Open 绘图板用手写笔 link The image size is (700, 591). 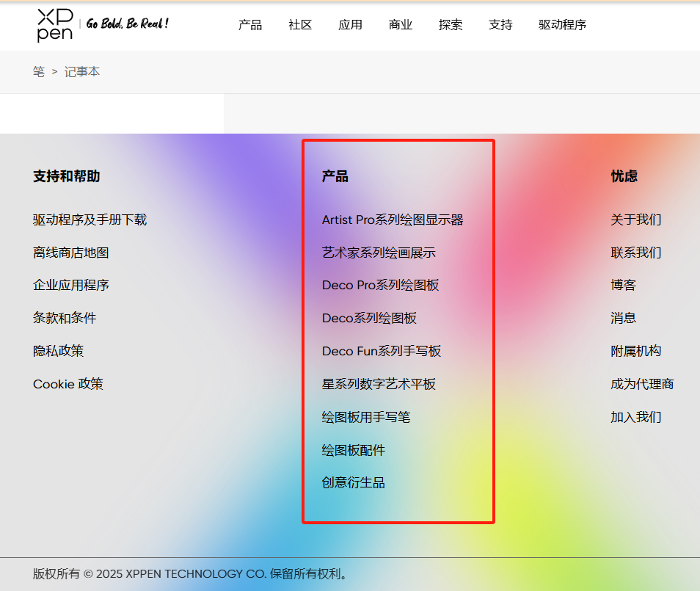tap(366, 417)
